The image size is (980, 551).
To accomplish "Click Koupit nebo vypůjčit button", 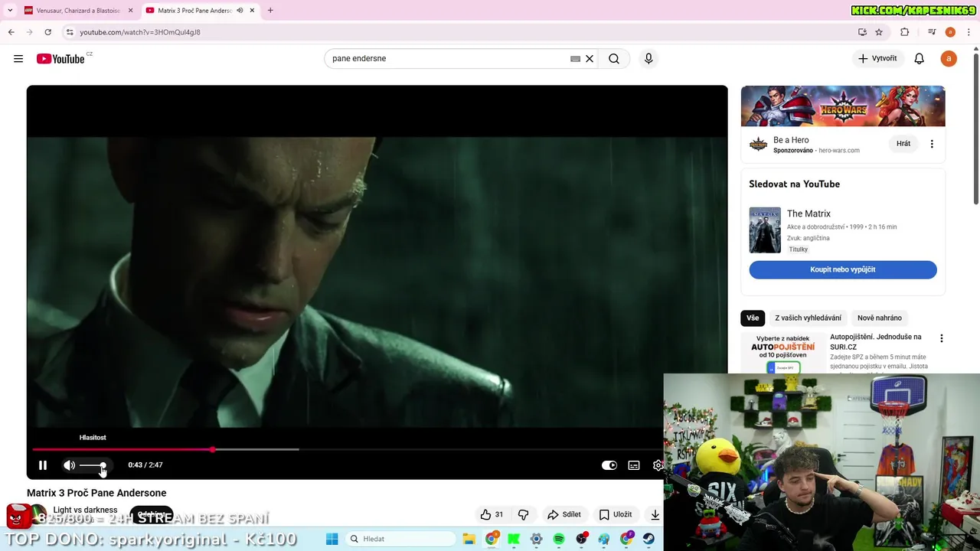I will 843,269.
